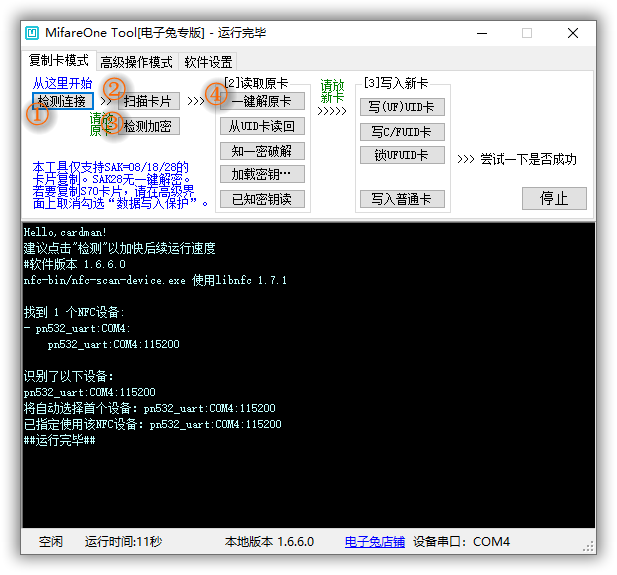Click the 从这里开始 label

pyautogui.click(x=62, y=83)
